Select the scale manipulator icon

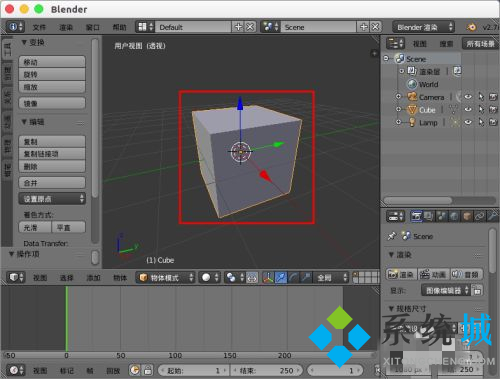pos(306,277)
